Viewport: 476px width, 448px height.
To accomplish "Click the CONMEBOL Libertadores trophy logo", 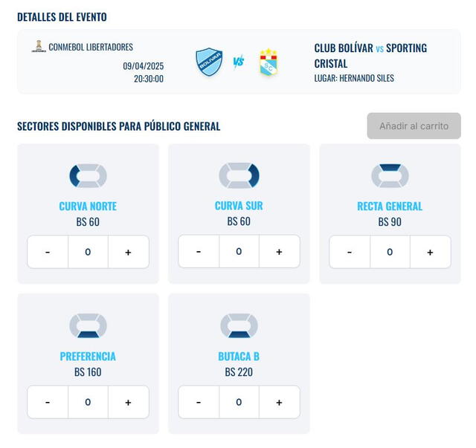I will pos(39,47).
